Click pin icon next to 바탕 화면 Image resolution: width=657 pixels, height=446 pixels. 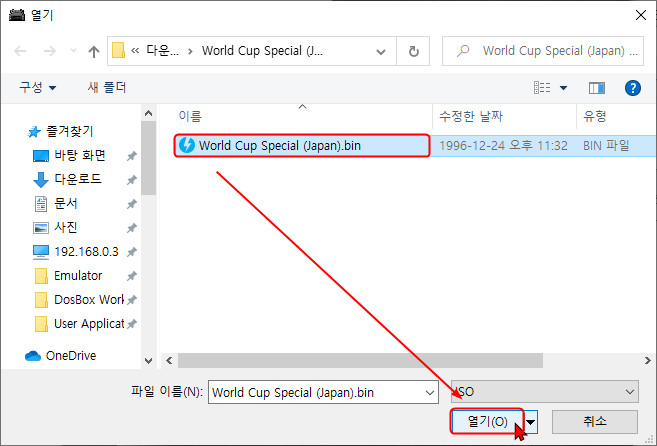click(x=132, y=156)
